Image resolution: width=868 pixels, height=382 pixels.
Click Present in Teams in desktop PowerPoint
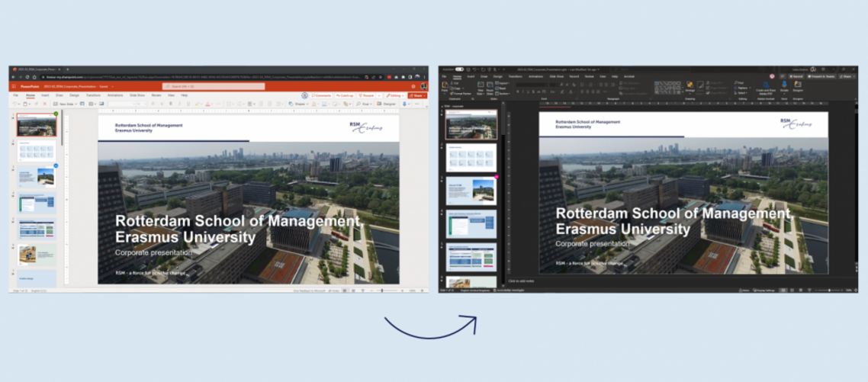[x=821, y=76]
